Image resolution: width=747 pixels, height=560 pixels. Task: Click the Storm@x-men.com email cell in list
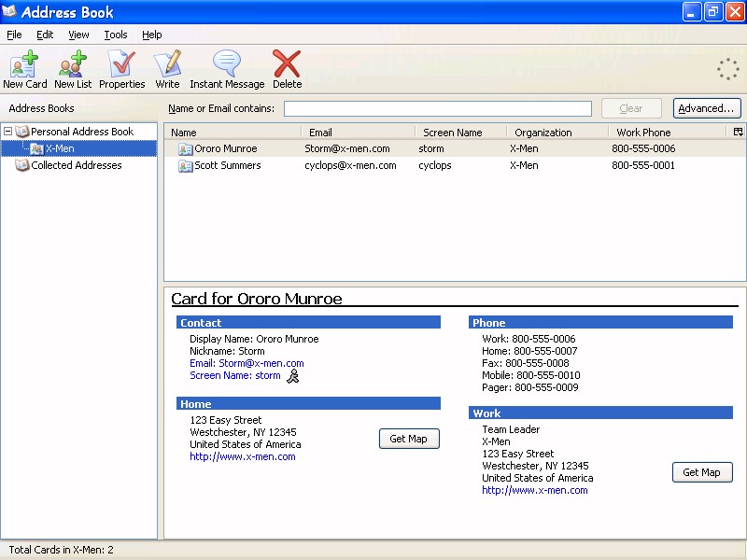click(x=346, y=148)
